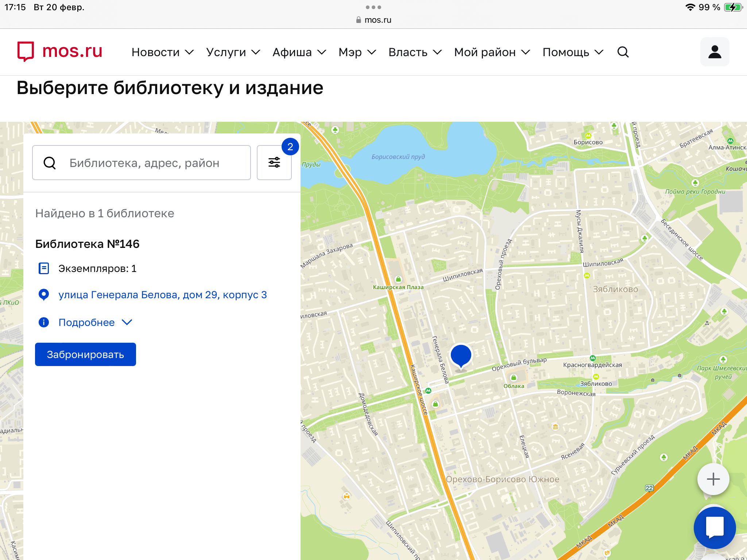Click the Елецкая street label

(524, 446)
